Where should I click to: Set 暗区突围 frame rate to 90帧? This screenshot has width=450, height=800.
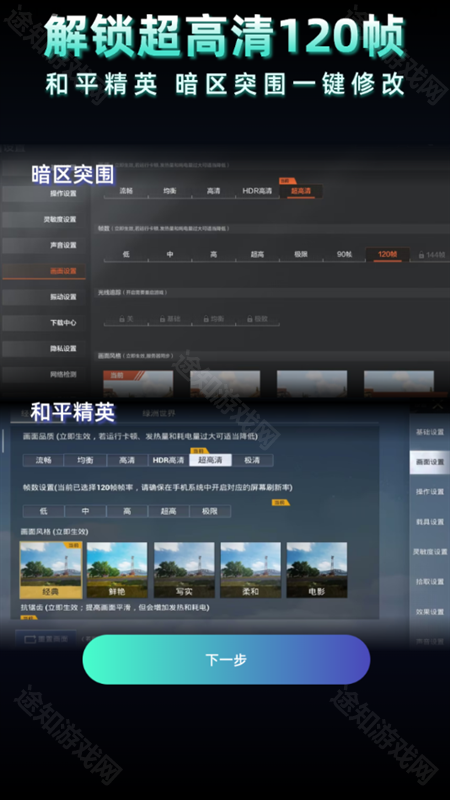[x=344, y=254]
